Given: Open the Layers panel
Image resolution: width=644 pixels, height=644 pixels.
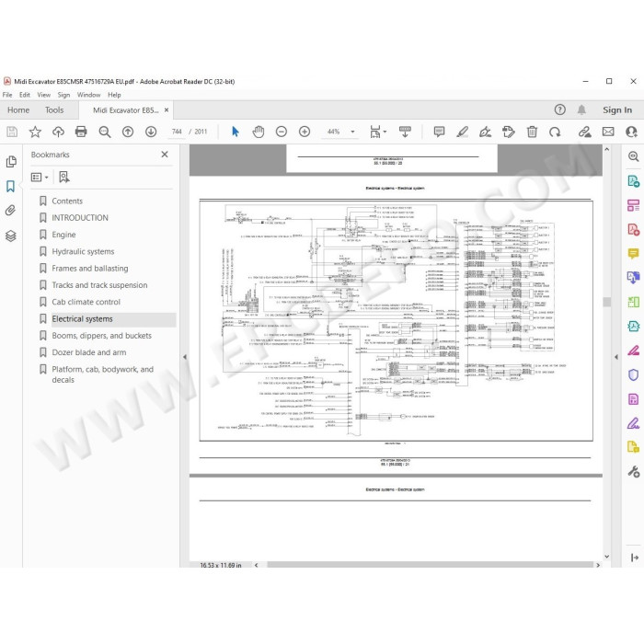Looking at the screenshot, I should 11,236.
